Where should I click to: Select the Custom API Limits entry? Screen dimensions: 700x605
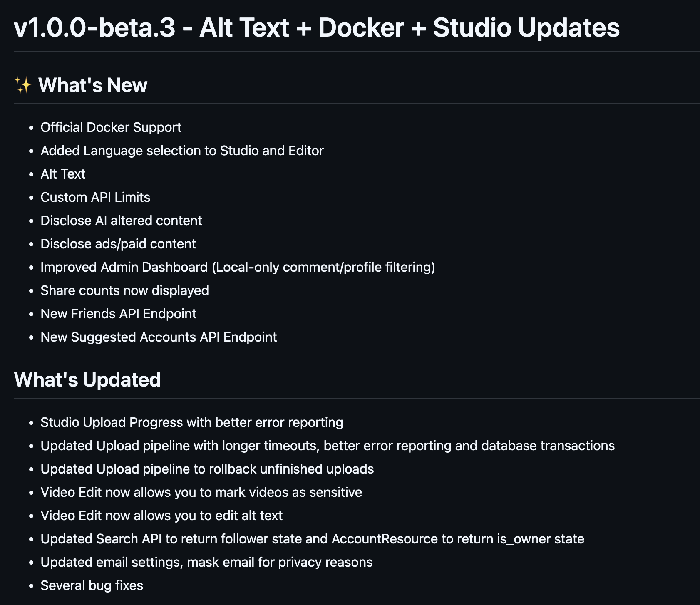95,197
